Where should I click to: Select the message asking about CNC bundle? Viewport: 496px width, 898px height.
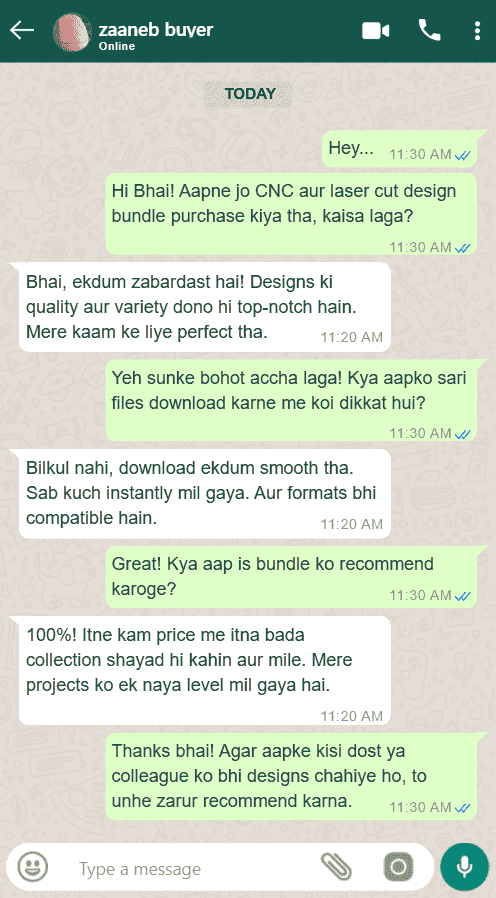[x=292, y=214]
